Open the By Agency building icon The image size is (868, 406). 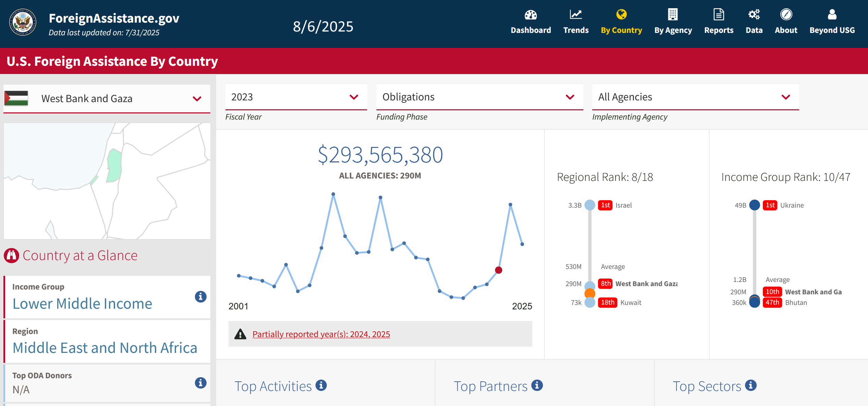pyautogui.click(x=673, y=14)
